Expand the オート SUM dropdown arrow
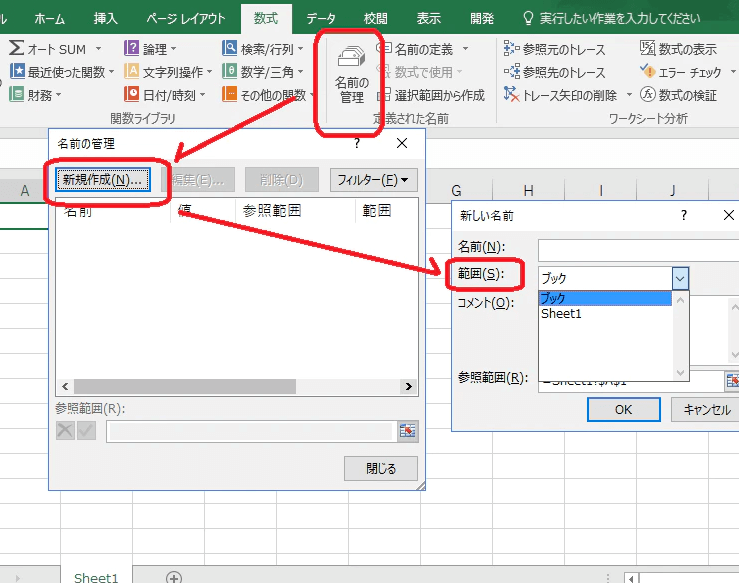This screenshot has height=583, width=739. (x=98, y=49)
